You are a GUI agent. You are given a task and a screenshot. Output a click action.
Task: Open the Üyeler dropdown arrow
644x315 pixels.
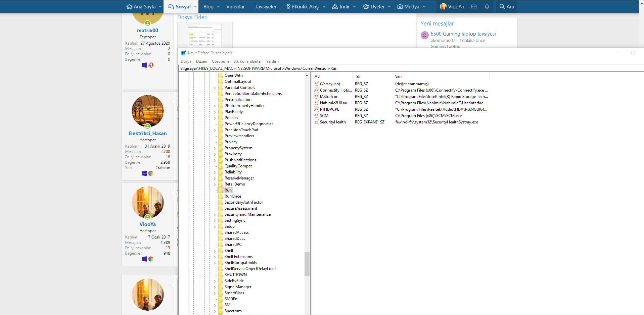[x=389, y=7]
